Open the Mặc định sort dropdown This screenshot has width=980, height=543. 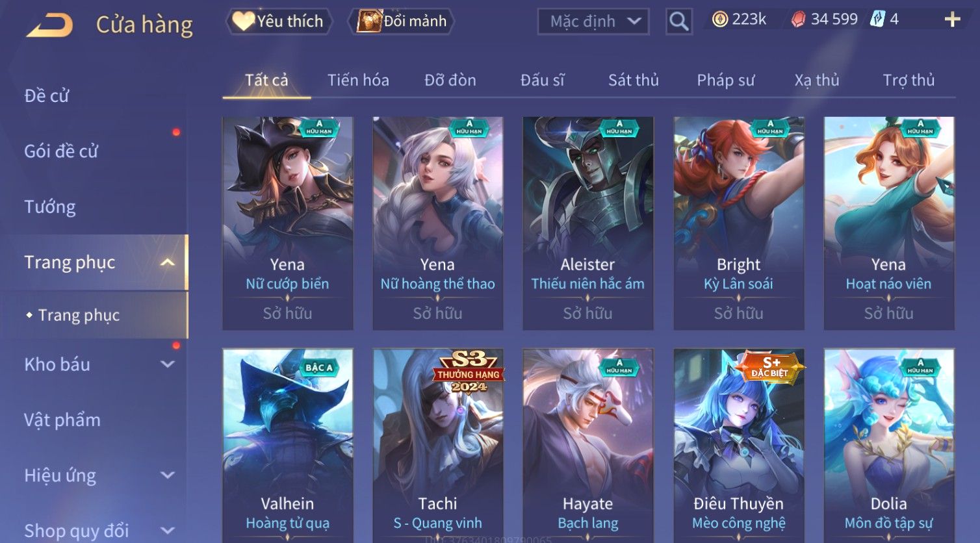[x=593, y=21]
